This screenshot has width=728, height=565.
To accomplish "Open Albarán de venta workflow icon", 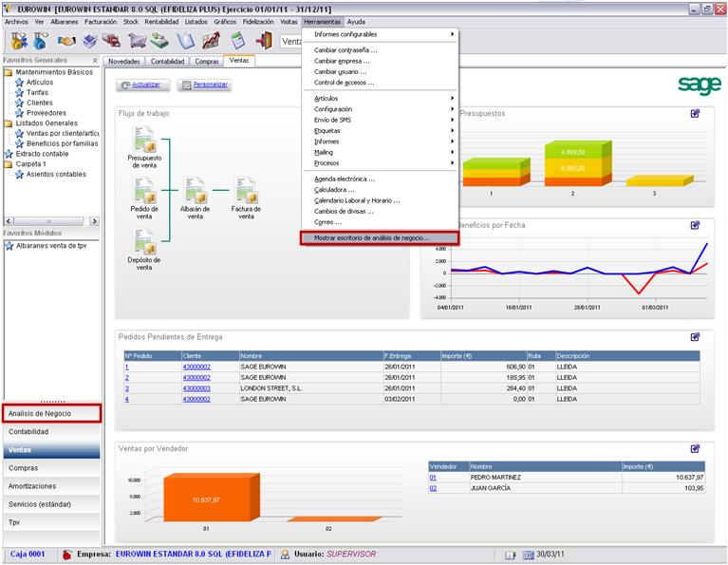I will pyautogui.click(x=195, y=191).
